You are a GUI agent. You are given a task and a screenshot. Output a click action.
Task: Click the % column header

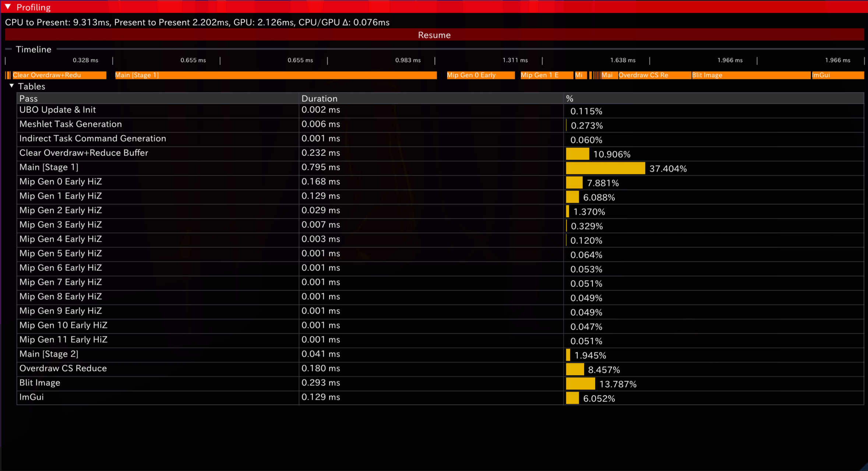point(569,98)
